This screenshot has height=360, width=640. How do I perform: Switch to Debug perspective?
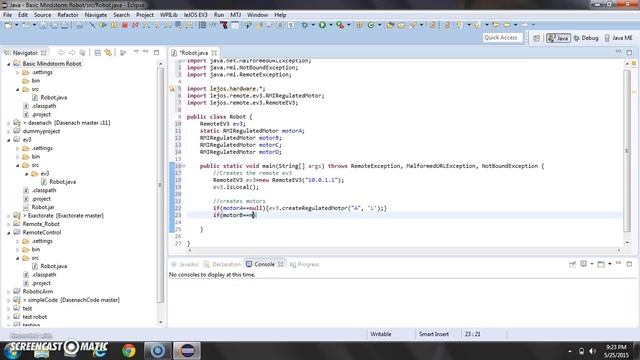coord(586,38)
